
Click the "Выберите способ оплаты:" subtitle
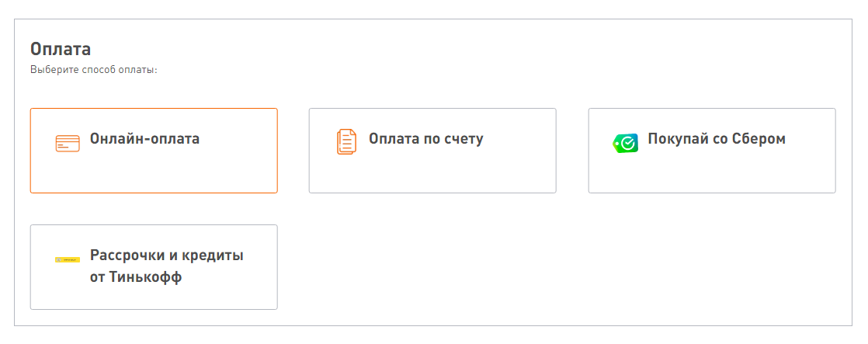94,71
